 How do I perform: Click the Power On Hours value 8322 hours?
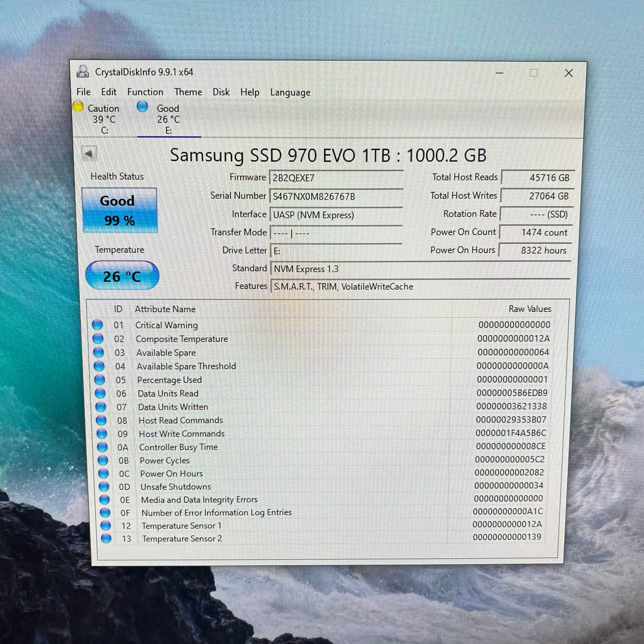[534, 250]
